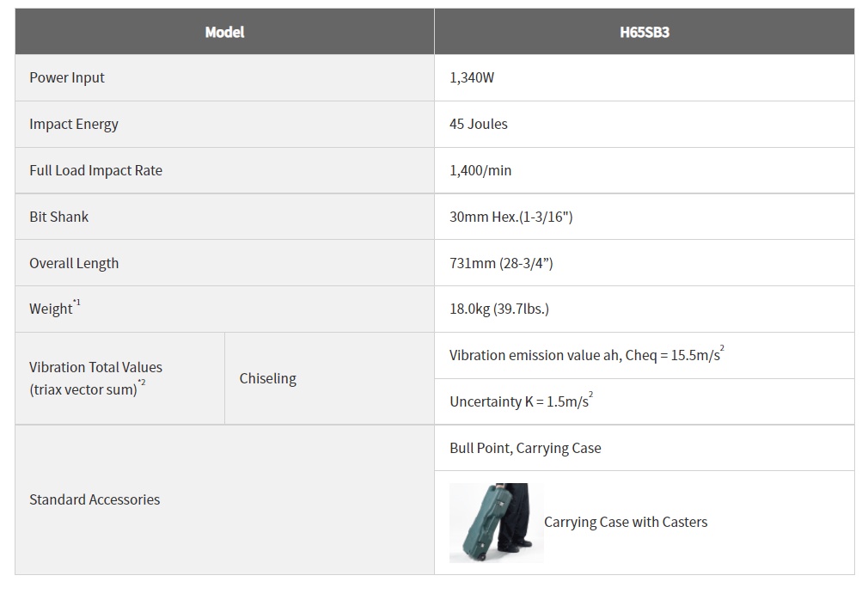868x594 pixels.
Task: Click the 731mm (28-3/4”) value
Action: (501, 264)
